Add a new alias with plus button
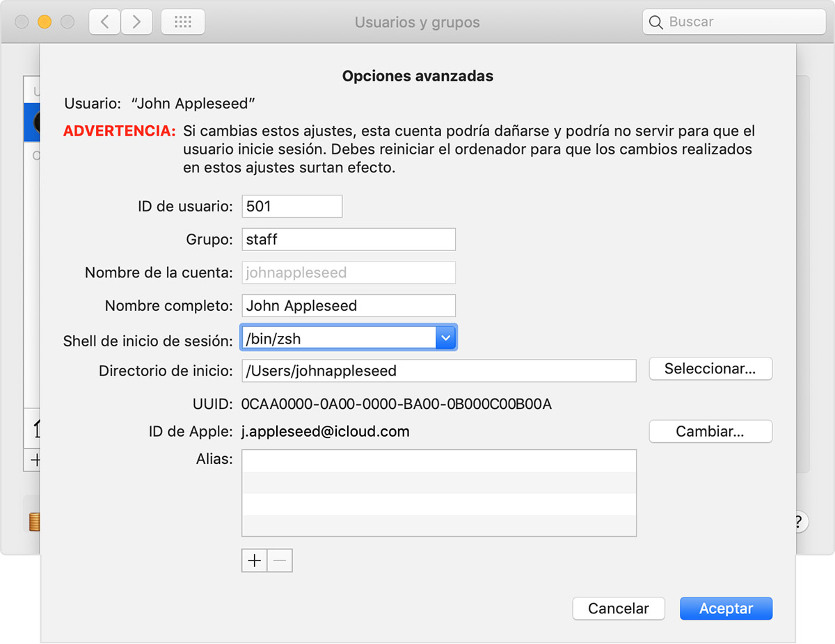This screenshot has width=835, height=644. click(x=255, y=561)
